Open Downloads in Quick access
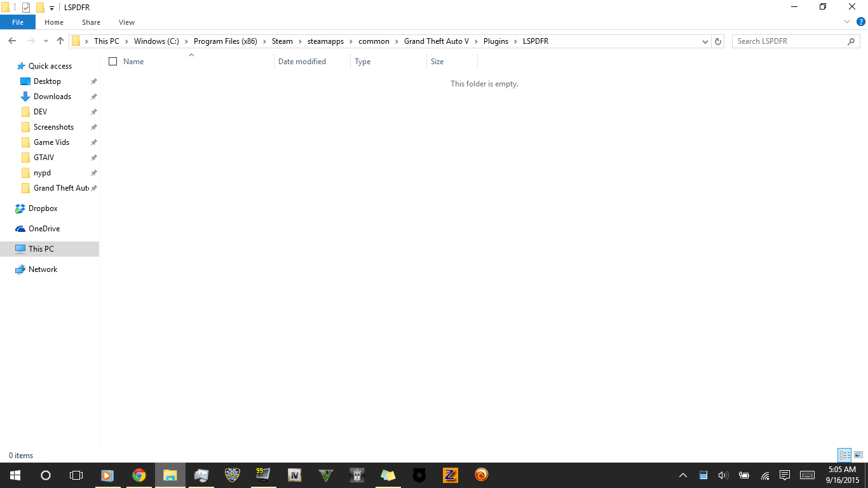 click(x=52, y=97)
